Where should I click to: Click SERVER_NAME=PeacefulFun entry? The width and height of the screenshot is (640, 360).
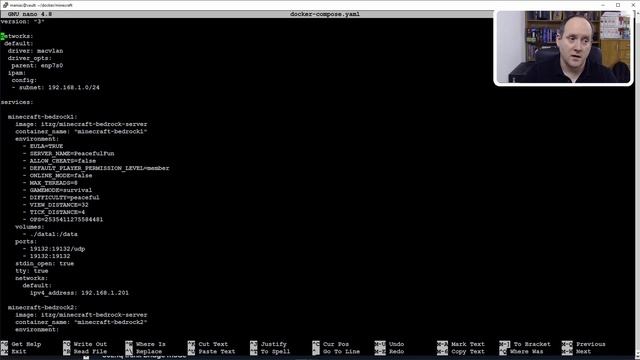[x=69, y=154]
